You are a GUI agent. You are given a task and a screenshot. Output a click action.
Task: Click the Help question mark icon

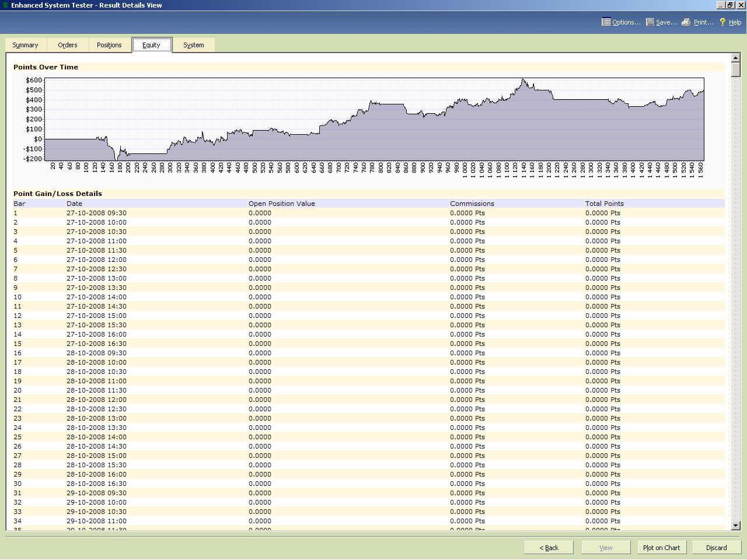coord(722,22)
